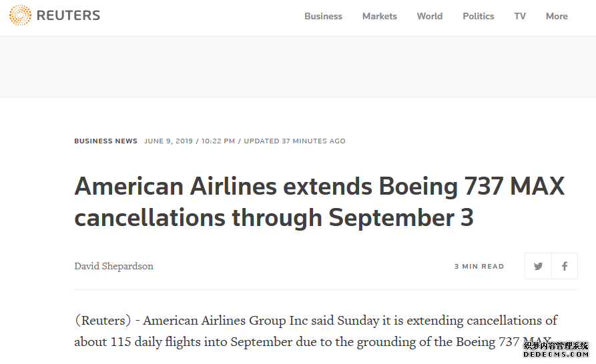Open the World news section

tap(430, 16)
